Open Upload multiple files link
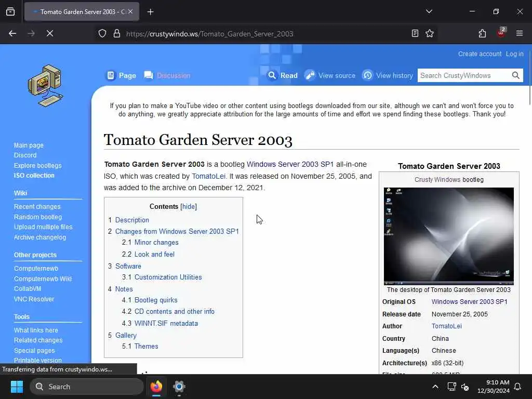This screenshot has width=532, height=399. [43, 227]
